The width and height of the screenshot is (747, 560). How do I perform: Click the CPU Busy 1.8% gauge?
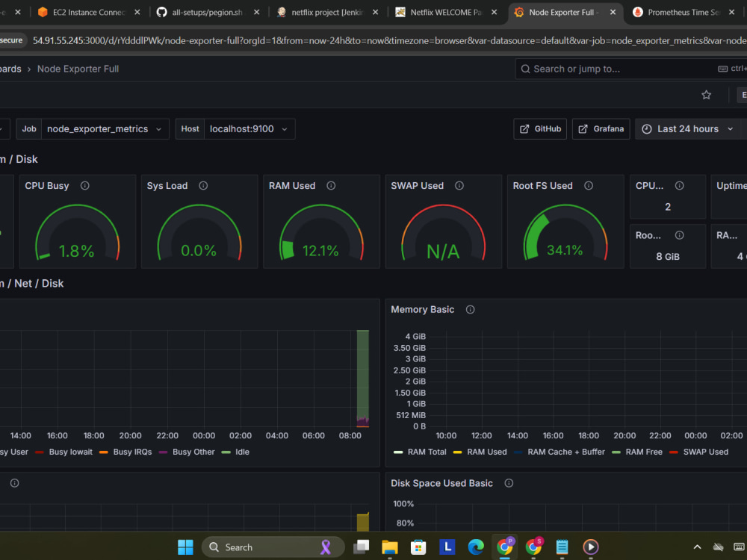pyautogui.click(x=77, y=233)
